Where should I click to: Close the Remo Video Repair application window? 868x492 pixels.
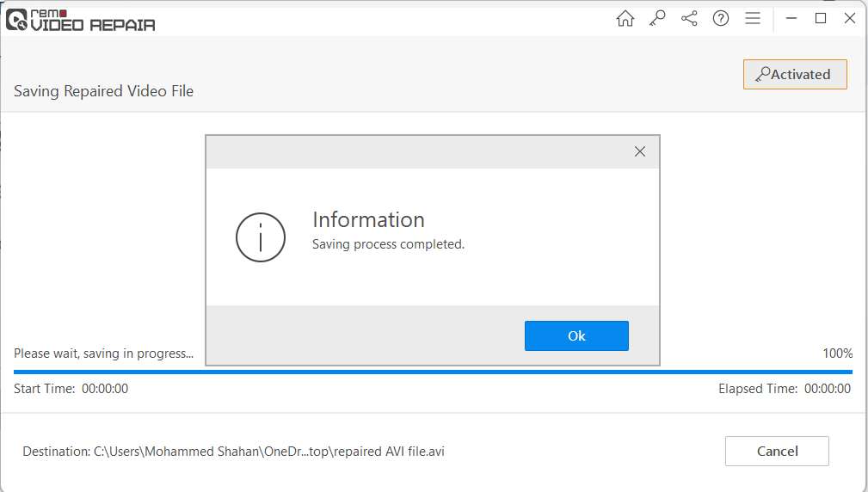(850, 18)
